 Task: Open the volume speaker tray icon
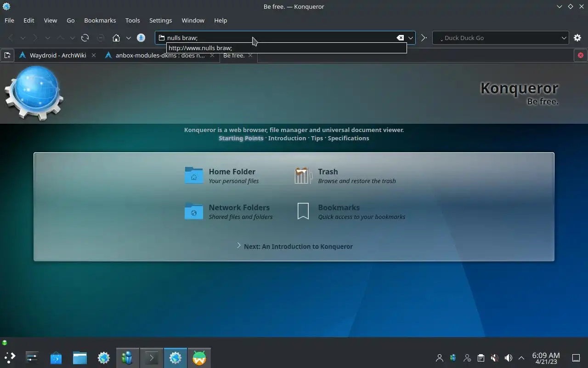tap(508, 358)
